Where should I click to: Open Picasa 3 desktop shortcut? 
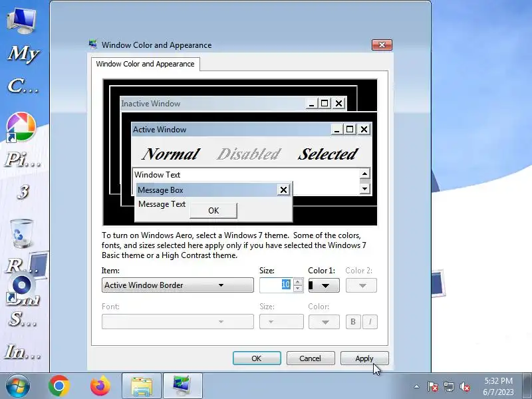coord(21,127)
